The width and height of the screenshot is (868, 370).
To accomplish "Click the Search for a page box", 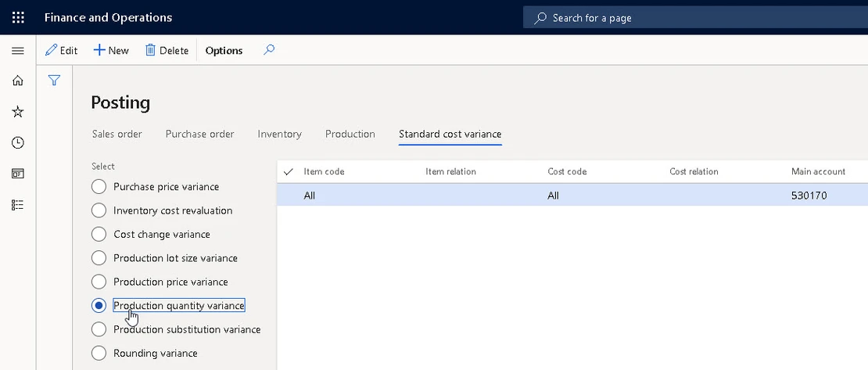I will pos(695,18).
